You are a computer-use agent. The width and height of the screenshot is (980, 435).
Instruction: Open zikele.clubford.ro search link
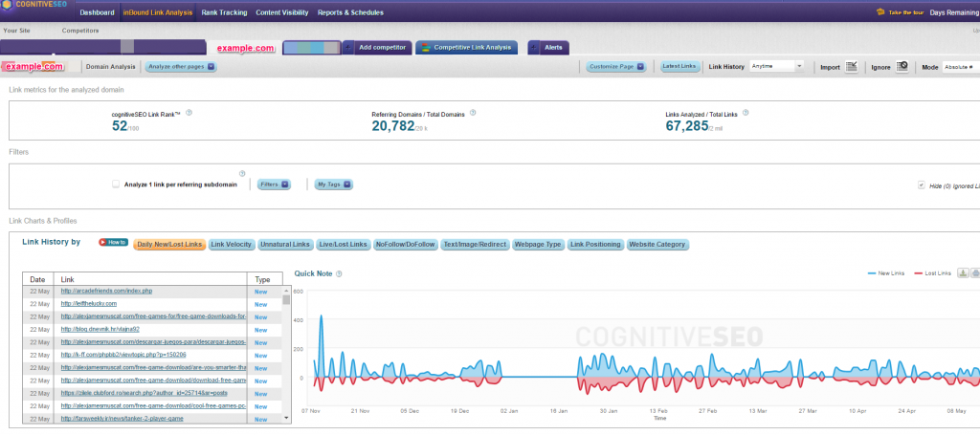144,393
